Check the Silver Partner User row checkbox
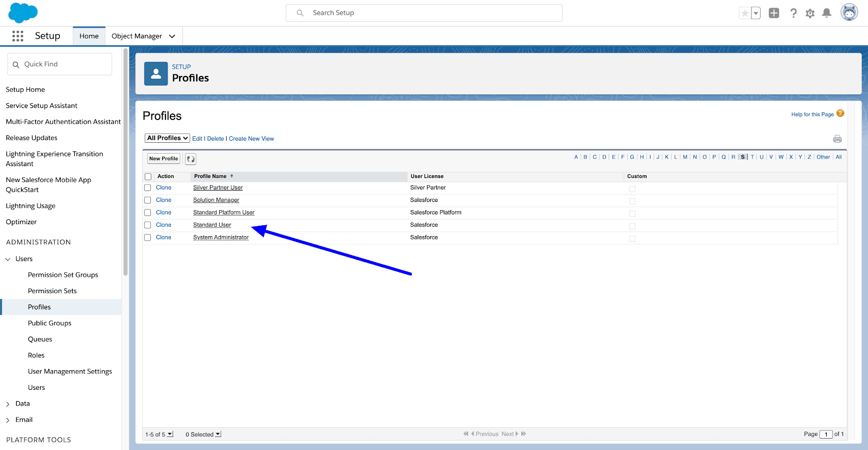Image resolution: width=868 pixels, height=450 pixels. [x=148, y=188]
